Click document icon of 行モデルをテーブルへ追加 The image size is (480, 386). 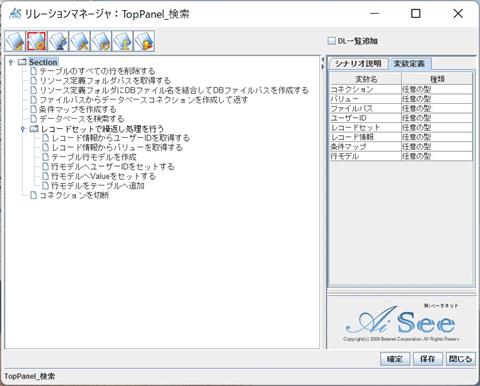click(x=45, y=186)
